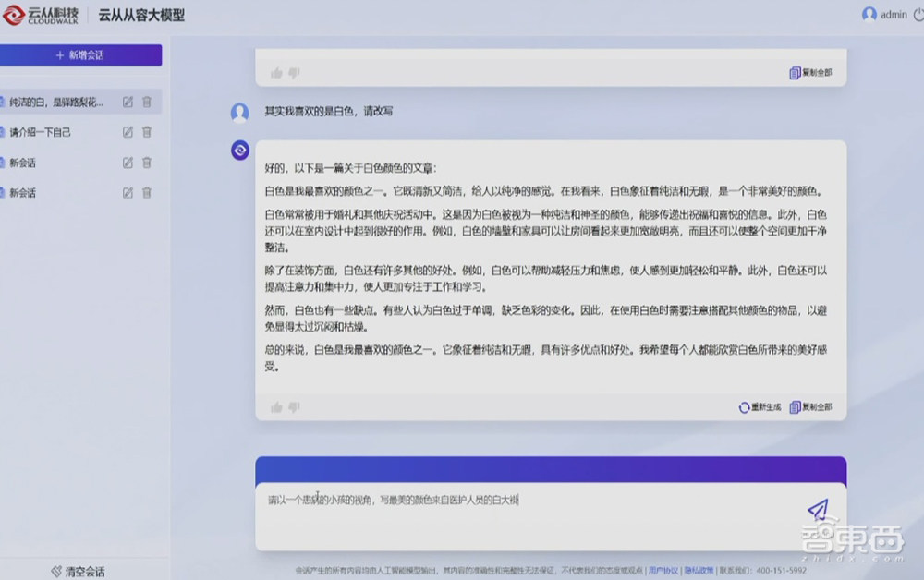Delete the first 纯洁的白 conversation
Image resolution: width=924 pixels, height=580 pixels.
[147, 102]
